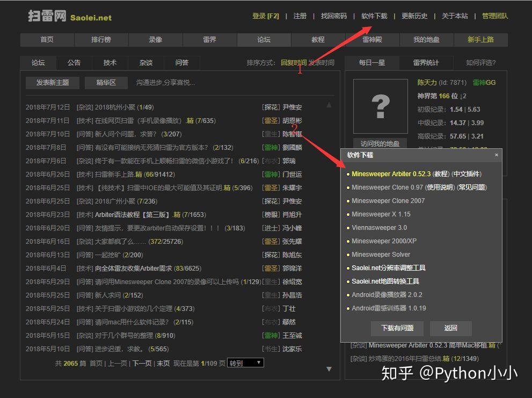Open player name 陈天力 profile
532x398 pixels.
(x=427, y=83)
